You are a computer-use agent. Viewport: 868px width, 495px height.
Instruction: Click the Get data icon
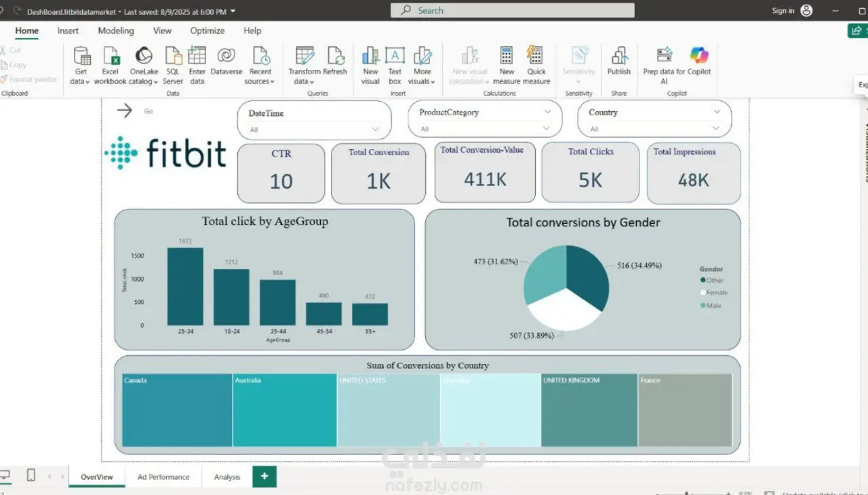[x=82, y=56]
